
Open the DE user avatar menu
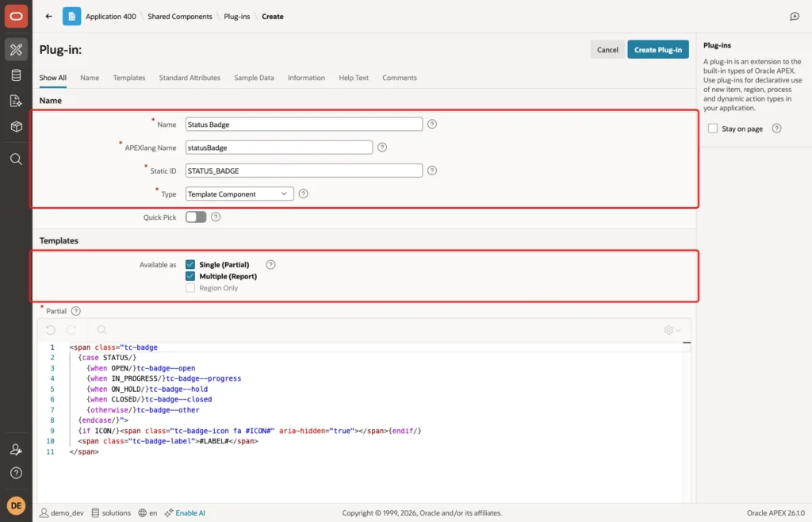pos(16,505)
